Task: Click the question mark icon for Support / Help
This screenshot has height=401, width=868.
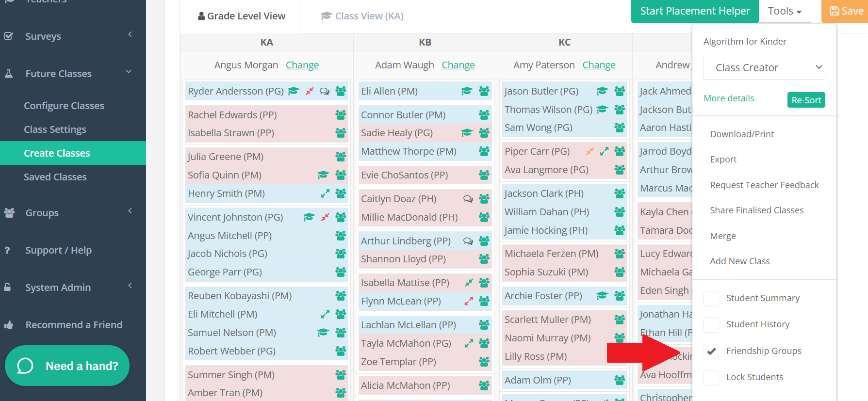Action: click(7, 250)
